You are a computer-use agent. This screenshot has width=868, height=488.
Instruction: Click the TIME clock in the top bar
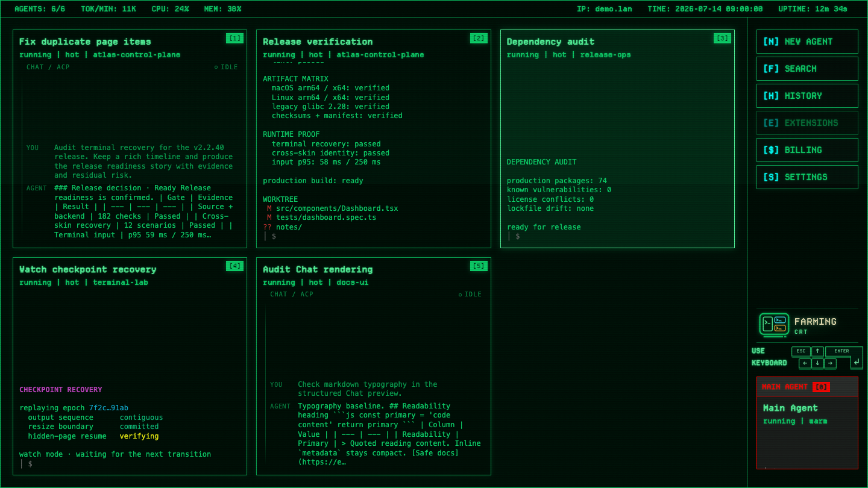point(705,9)
